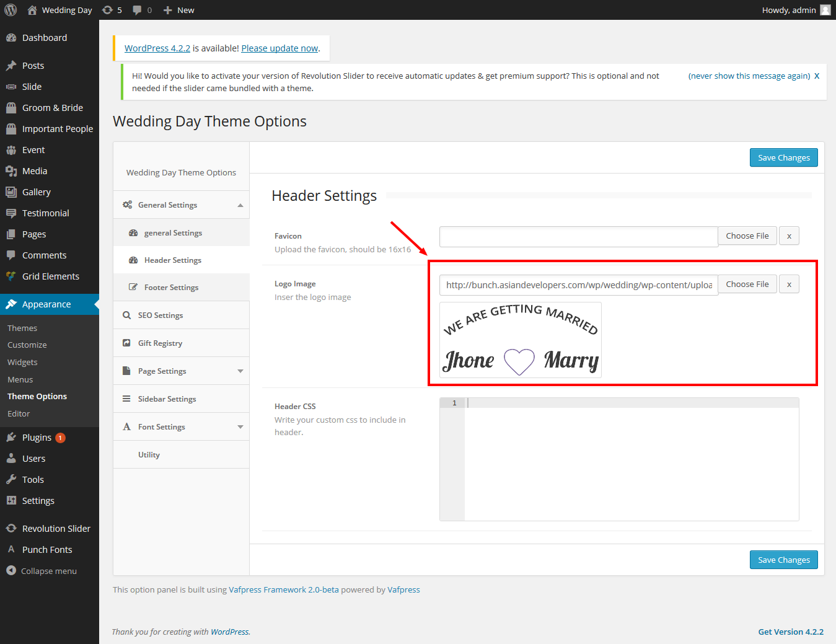Click the Plugins menu icon
This screenshot has height=644, width=836.
tap(11, 438)
